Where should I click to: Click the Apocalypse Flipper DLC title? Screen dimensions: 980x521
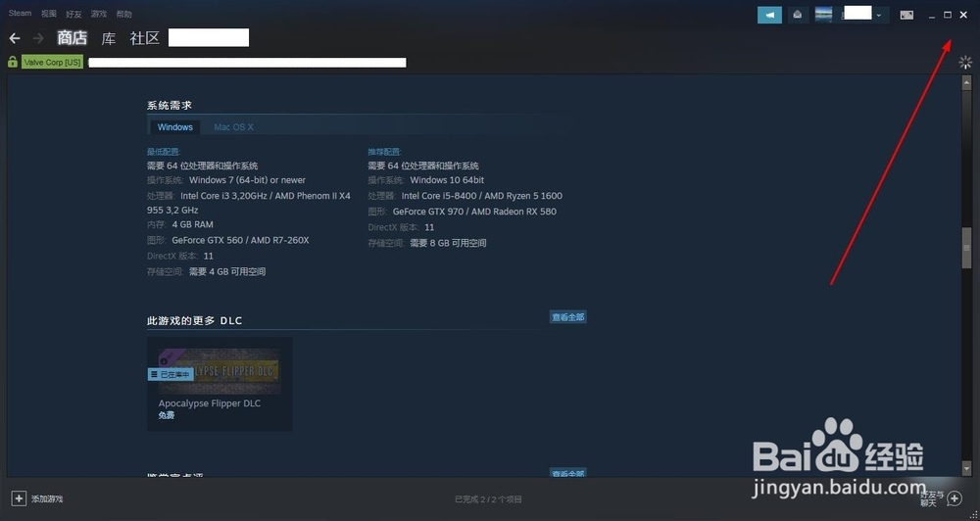click(210, 403)
